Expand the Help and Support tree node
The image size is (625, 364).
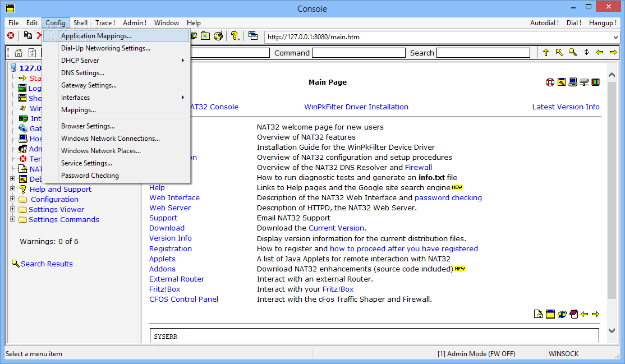pyautogui.click(x=13, y=189)
